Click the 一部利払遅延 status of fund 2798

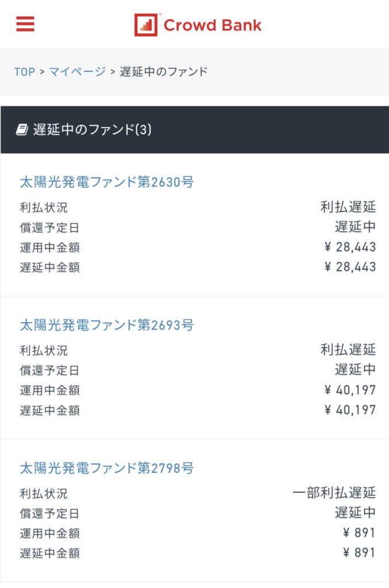coord(334,493)
